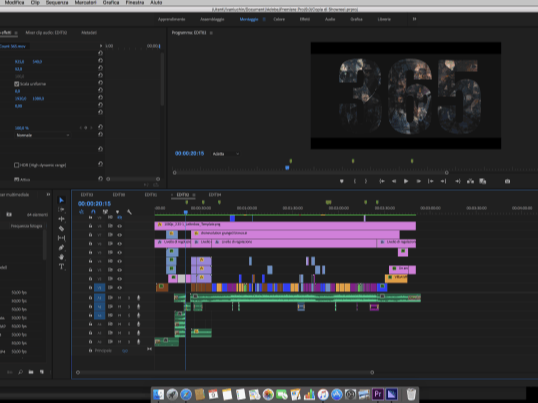Solo the top audio track with S button
538x403 pixels.
point(129,298)
